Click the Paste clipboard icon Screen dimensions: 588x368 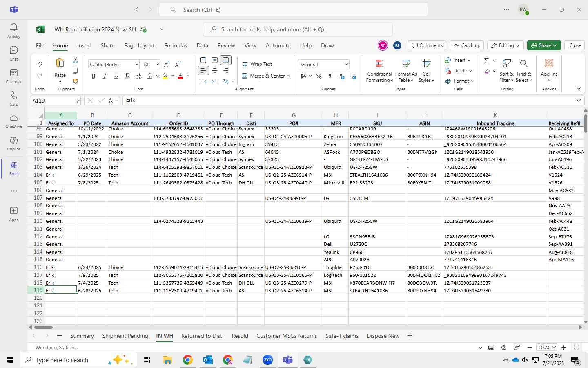(x=60, y=63)
